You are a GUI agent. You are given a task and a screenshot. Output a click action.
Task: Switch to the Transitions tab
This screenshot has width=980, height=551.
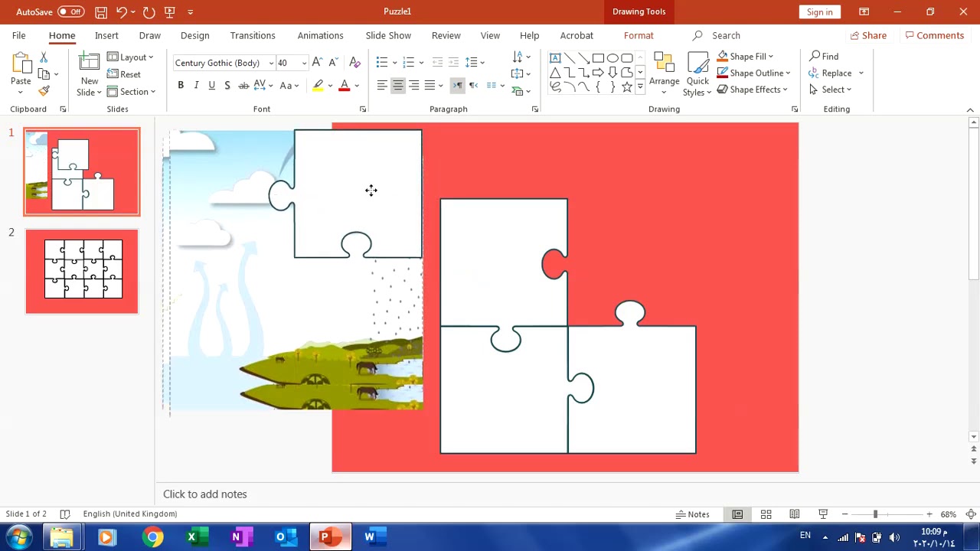pyautogui.click(x=253, y=35)
